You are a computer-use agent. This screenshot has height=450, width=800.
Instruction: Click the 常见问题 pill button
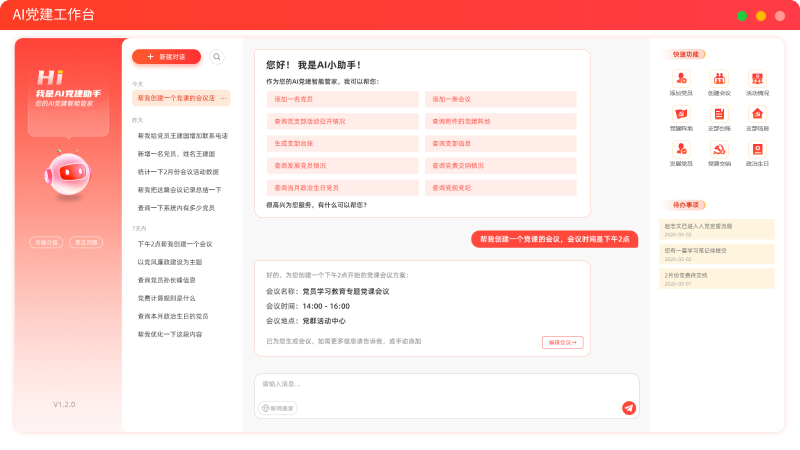86,242
